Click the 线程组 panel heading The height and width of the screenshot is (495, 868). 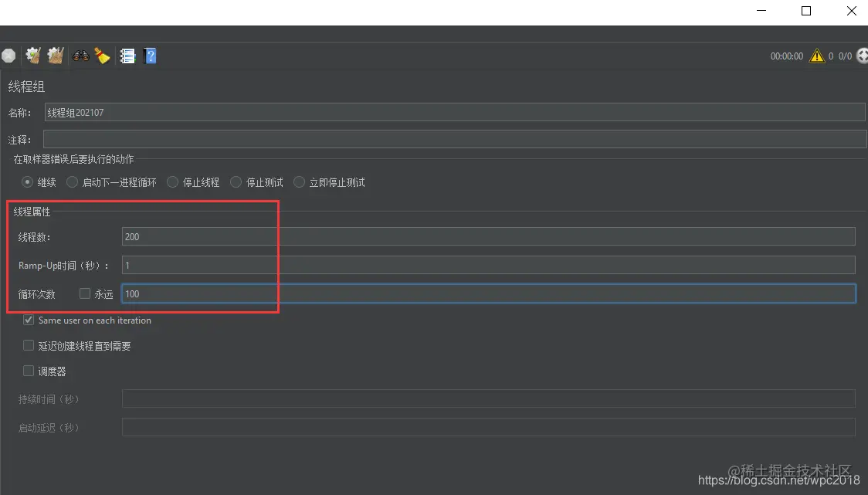click(x=26, y=86)
